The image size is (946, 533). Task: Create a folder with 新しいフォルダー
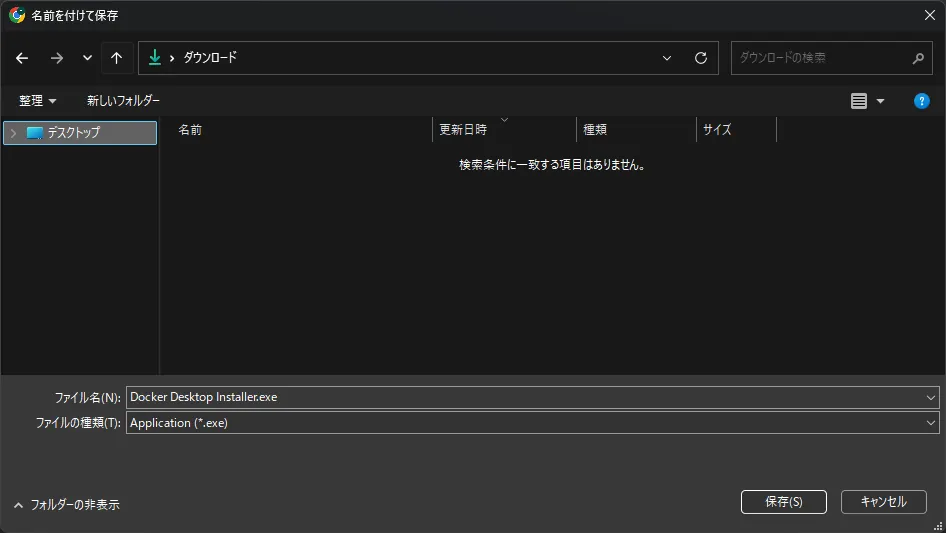tap(123, 101)
